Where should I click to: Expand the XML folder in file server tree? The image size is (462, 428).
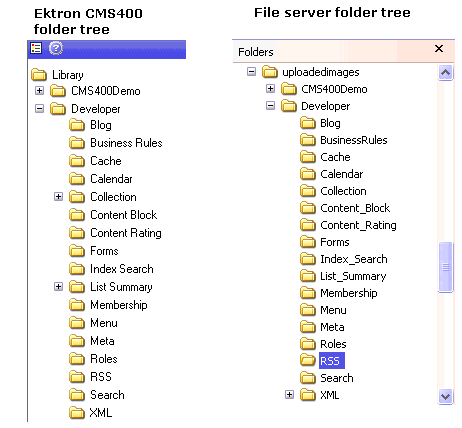(289, 395)
